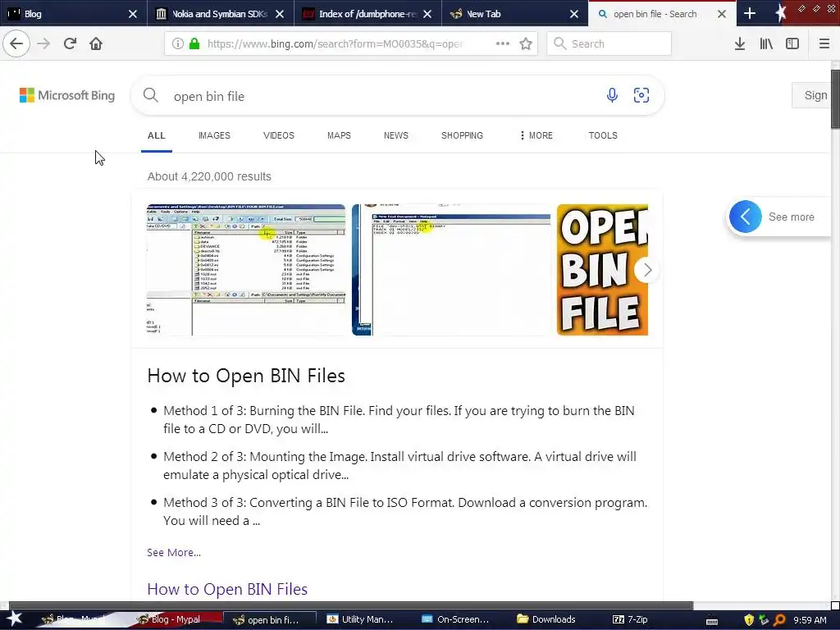The width and height of the screenshot is (840, 630).
Task: Advance the image carousel right arrow
Action: click(x=647, y=270)
